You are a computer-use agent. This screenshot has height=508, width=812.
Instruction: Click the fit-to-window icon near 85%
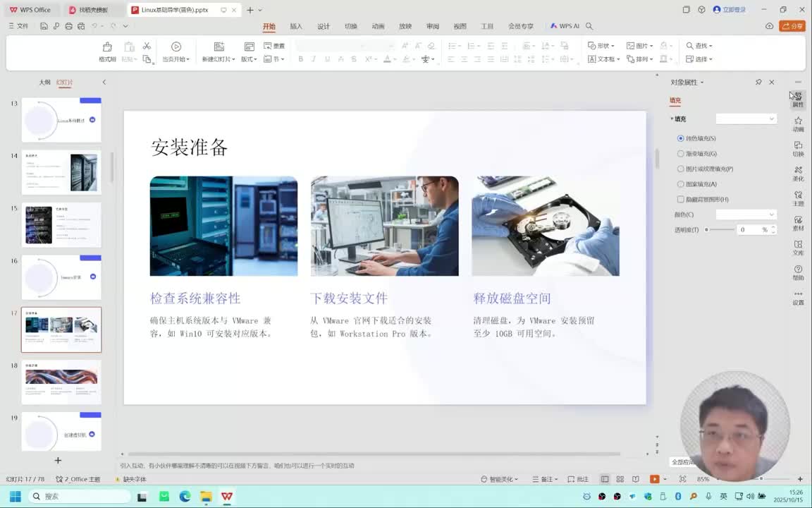point(682,479)
